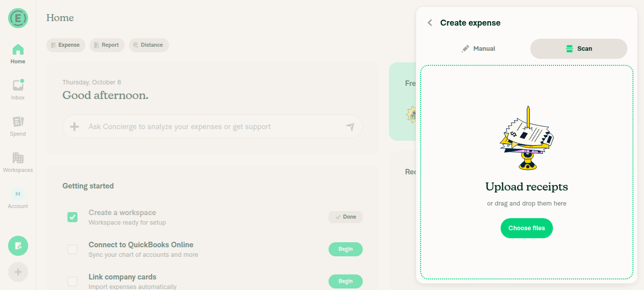Check the Connect to QuickBooks Online checkbox

[72, 249]
